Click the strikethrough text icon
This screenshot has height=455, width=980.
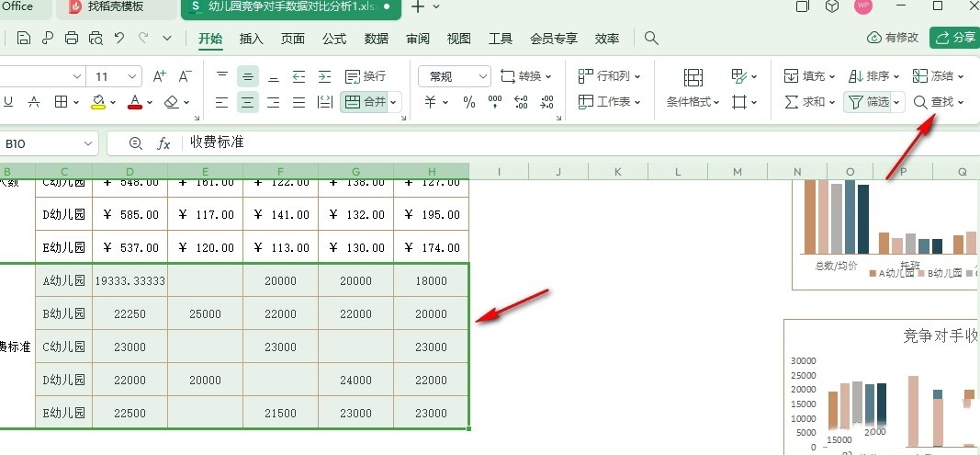tap(33, 102)
